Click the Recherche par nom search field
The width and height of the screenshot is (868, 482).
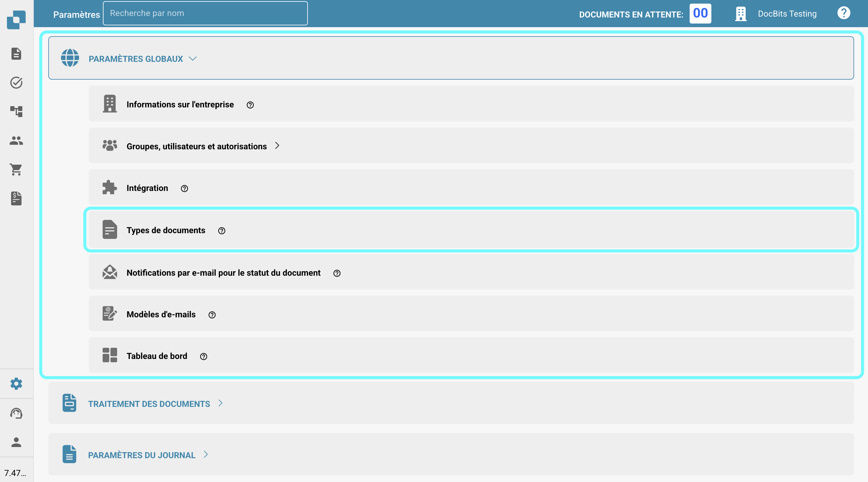pos(205,14)
